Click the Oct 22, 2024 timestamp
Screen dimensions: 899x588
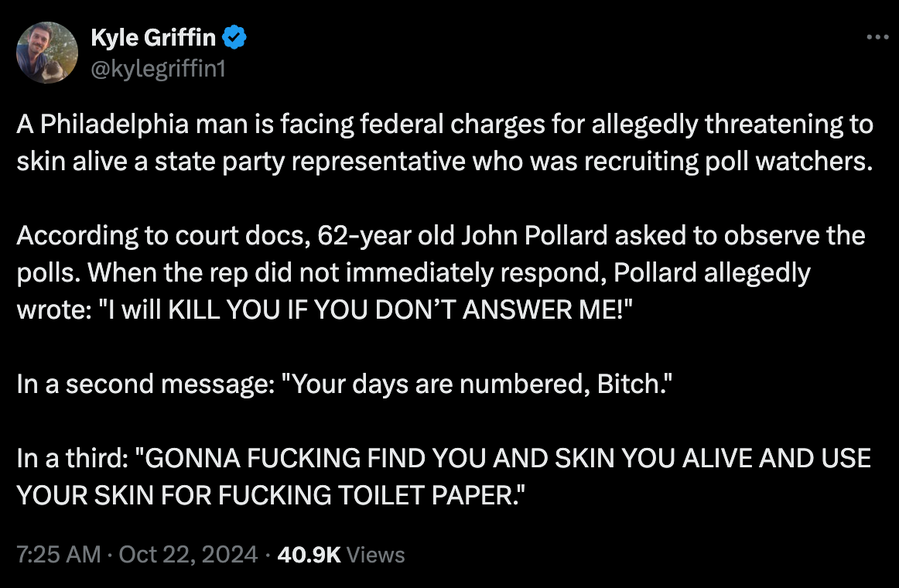pyautogui.click(x=186, y=554)
